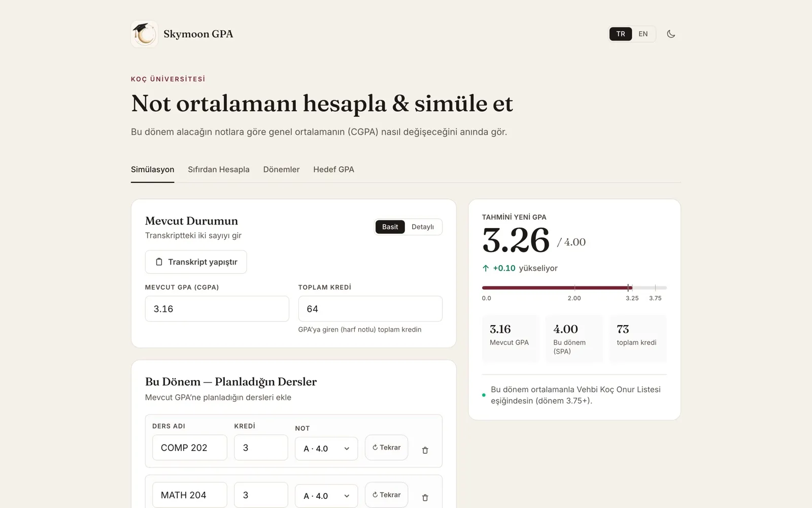812x508 pixels.
Task: Delete the MATH 204 course row
Action: [425, 497]
